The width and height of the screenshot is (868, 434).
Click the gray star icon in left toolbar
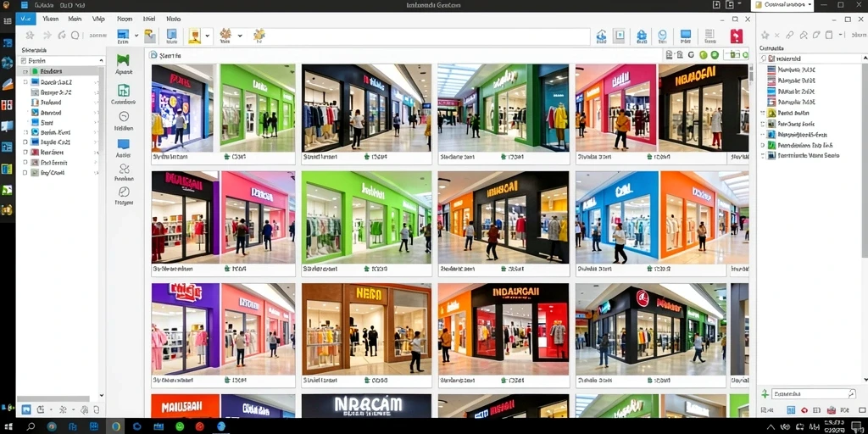point(30,35)
